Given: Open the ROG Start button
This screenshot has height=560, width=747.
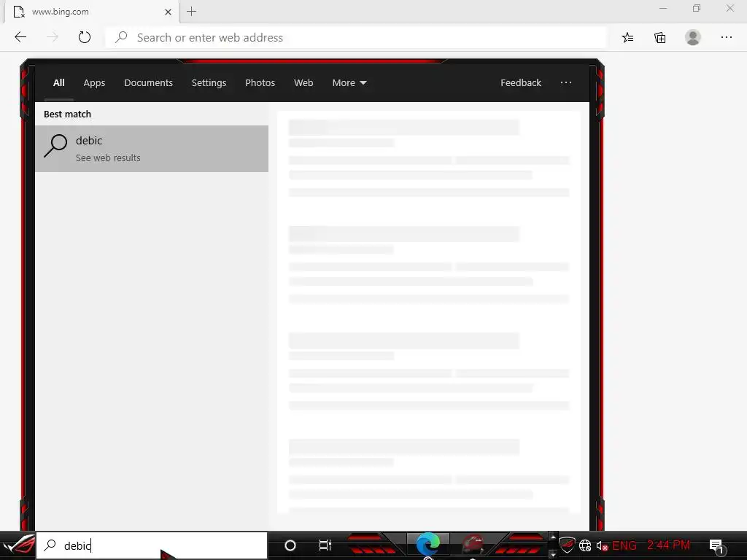Looking at the screenshot, I should 18,545.
